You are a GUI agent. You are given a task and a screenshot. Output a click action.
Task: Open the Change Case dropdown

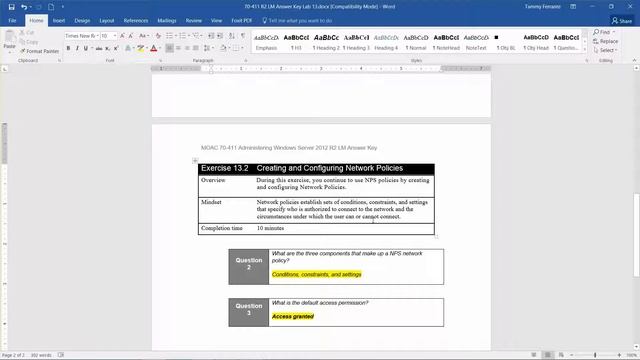(x=144, y=36)
